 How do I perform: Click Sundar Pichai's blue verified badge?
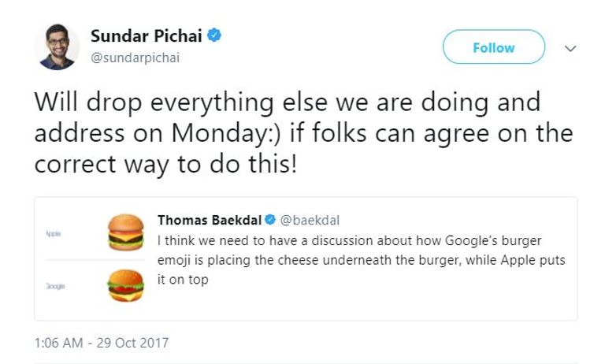click(213, 36)
